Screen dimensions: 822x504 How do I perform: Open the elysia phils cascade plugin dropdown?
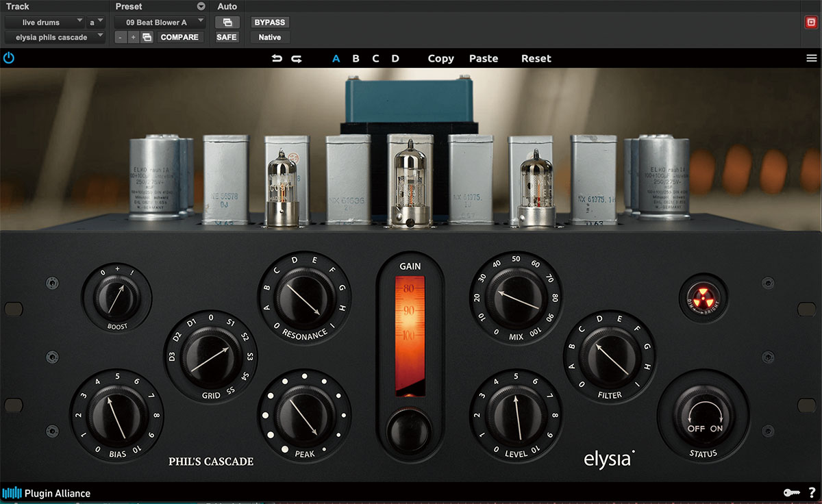pyautogui.click(x=55, y=38)
